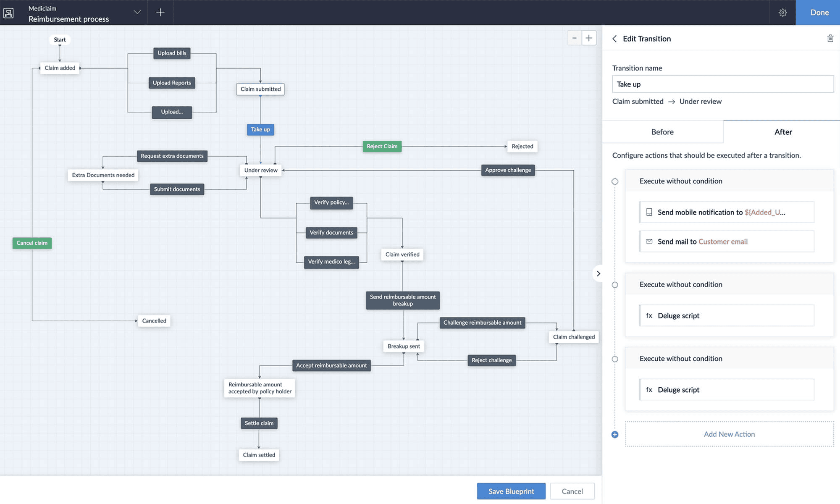Open the blueprint flowchart icon in top bar
This screenshot has width=840, height=504.
(x=9, y=13)
